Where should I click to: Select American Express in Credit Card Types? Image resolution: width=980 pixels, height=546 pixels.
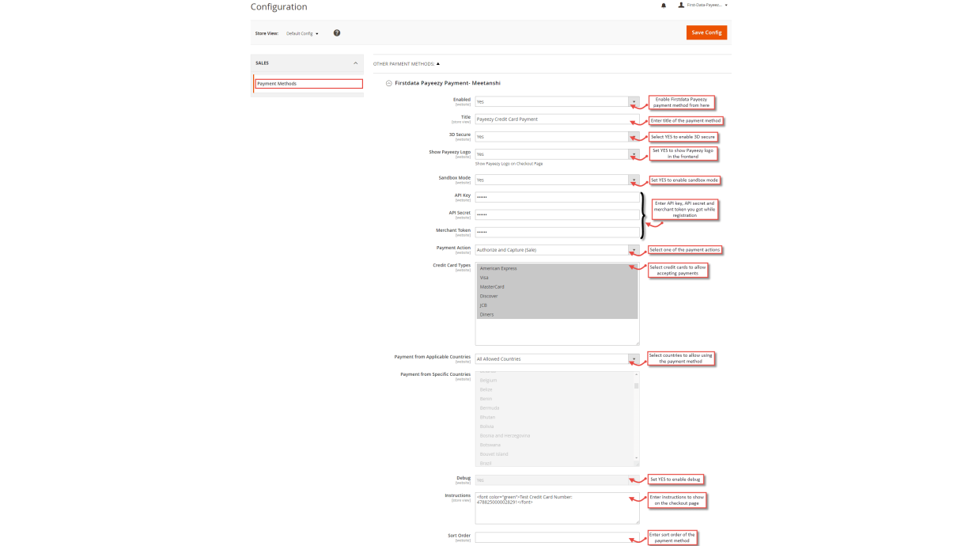pyautogui.click(x=557, y=268)
